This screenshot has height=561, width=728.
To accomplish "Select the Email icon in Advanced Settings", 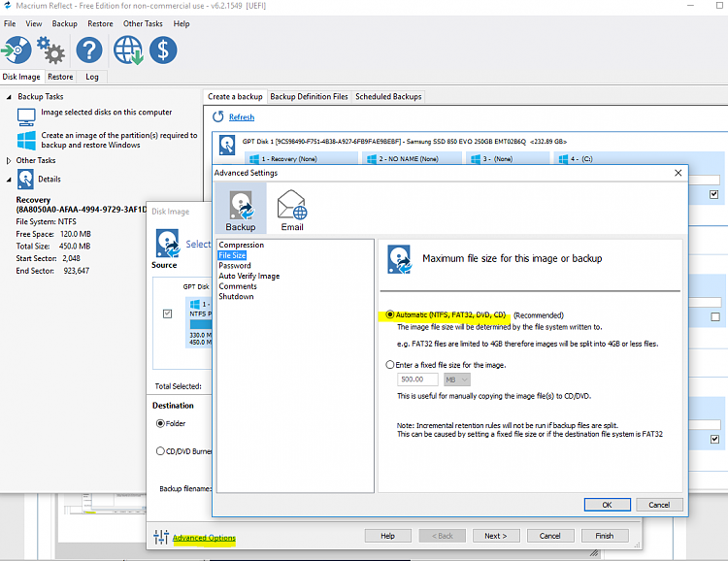I will click(292, 212).
